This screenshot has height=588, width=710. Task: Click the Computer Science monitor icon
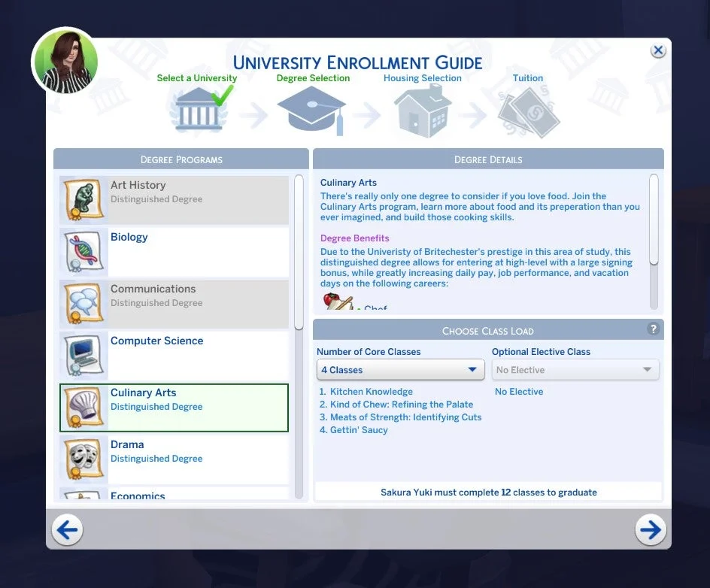point(83,355)
